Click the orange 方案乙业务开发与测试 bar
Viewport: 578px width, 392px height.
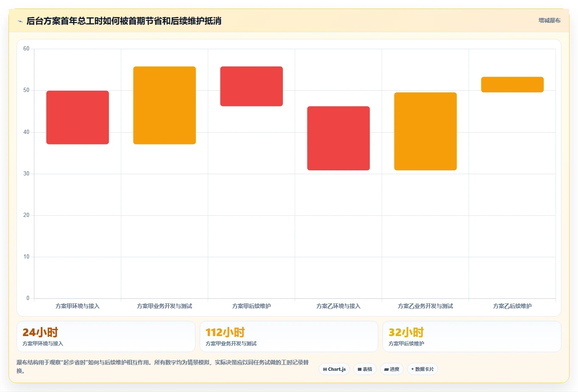[x=425, y=131]
